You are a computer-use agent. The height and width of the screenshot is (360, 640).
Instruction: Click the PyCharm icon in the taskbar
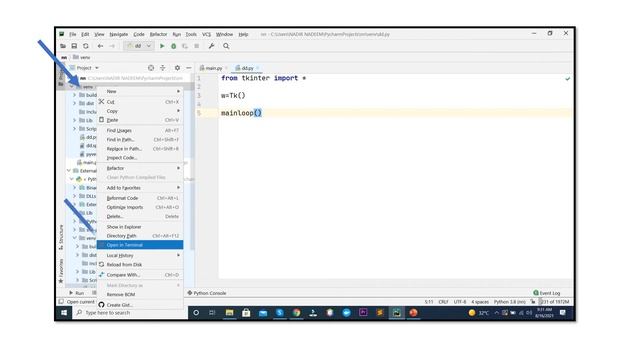coord(396,313)
